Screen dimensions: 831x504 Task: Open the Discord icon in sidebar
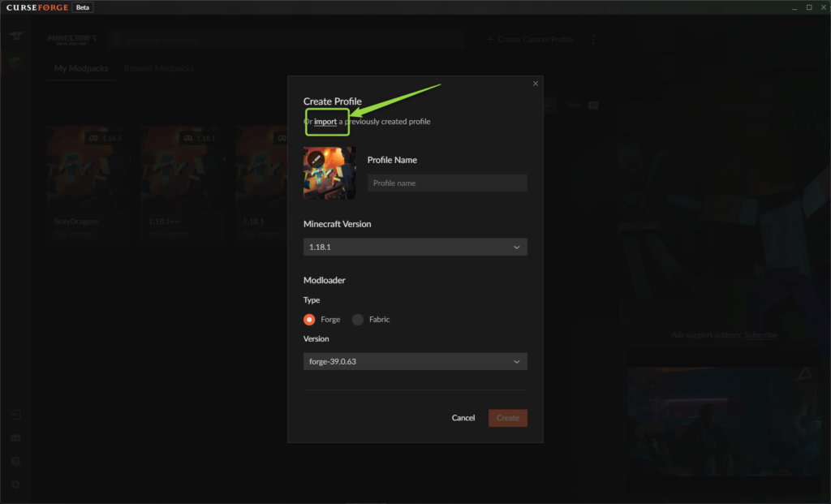point(15,438)
